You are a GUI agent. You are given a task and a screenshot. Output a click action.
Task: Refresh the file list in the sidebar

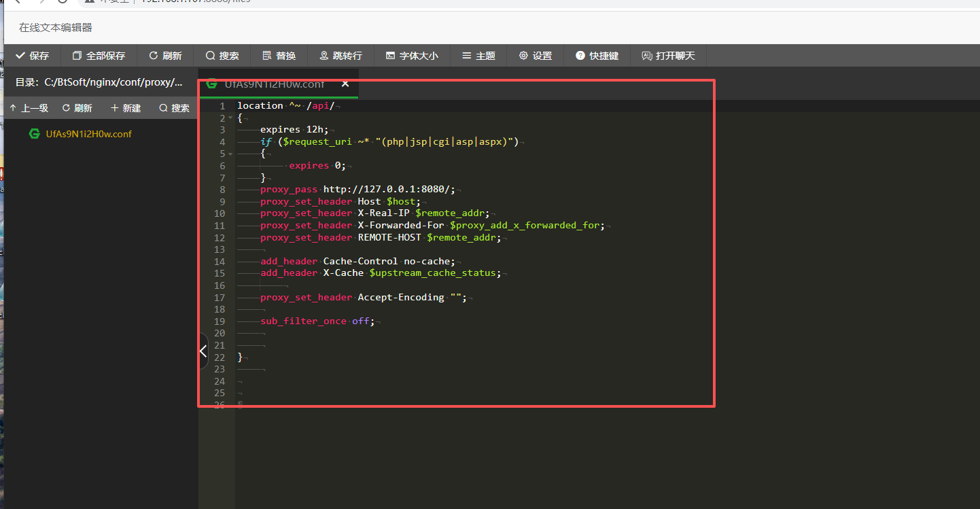77,108
